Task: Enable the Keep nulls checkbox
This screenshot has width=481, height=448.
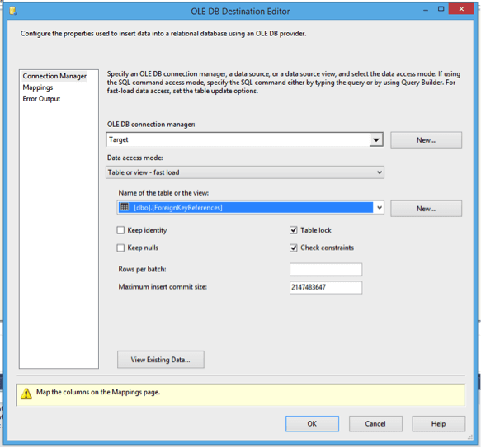Action: [120, 248]
